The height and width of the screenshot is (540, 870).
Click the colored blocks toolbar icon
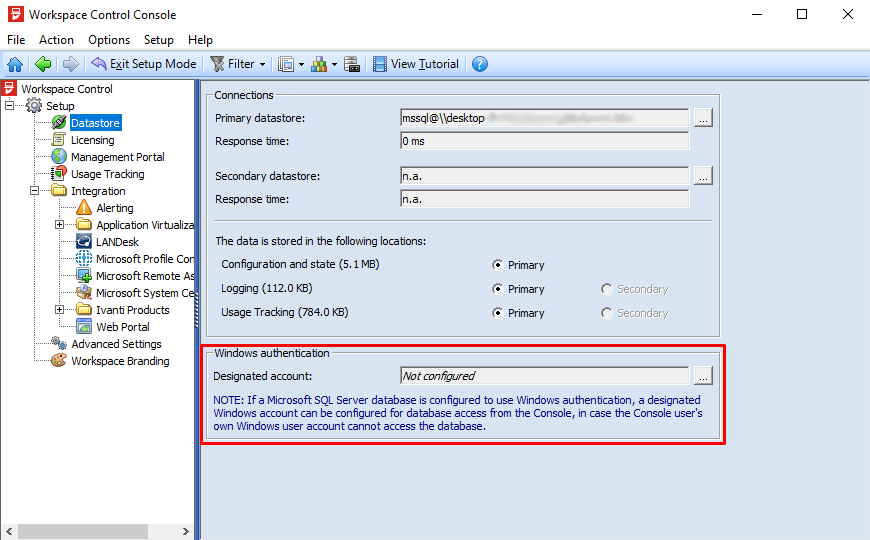tap(319, 64)
